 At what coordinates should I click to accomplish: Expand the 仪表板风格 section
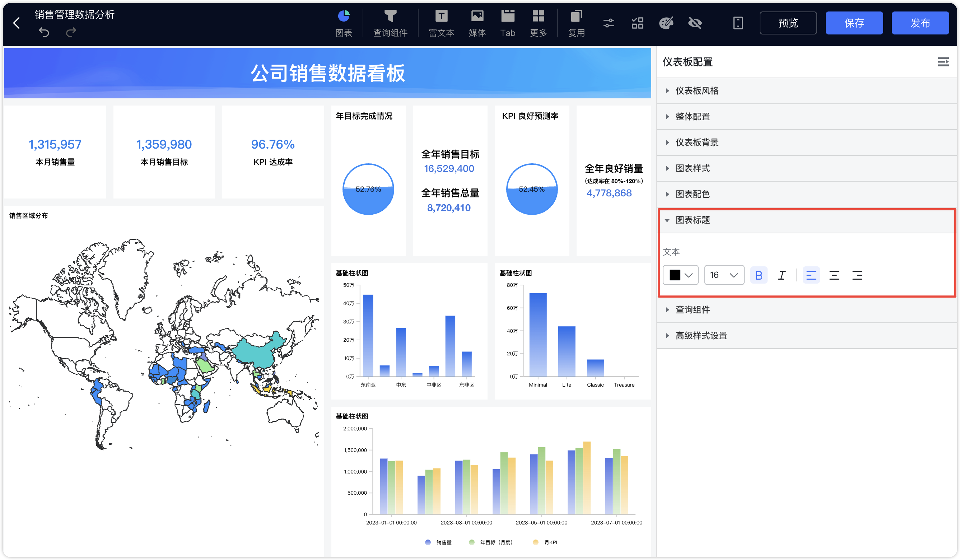click(x=806, y=91)
